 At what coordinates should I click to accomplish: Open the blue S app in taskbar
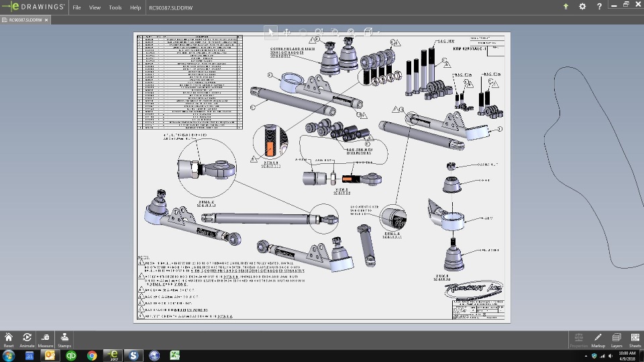click(x=133, y=355)
